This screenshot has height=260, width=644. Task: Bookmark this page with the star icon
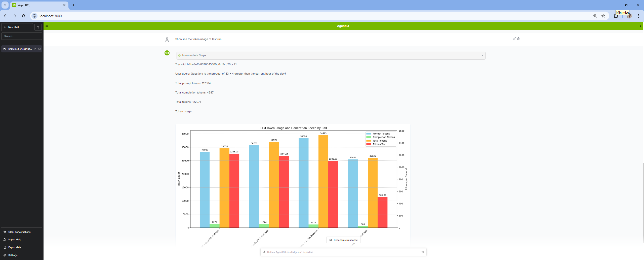603,16
